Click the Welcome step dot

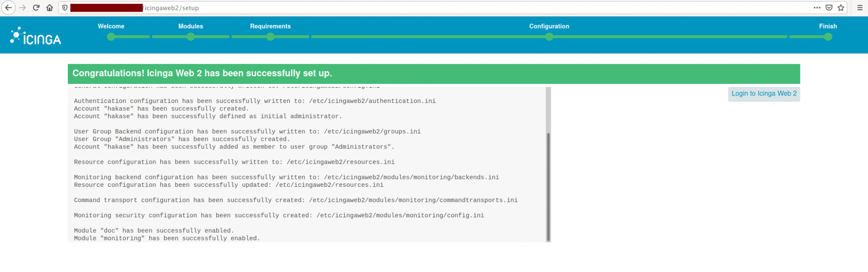click(x=111, y=37)
